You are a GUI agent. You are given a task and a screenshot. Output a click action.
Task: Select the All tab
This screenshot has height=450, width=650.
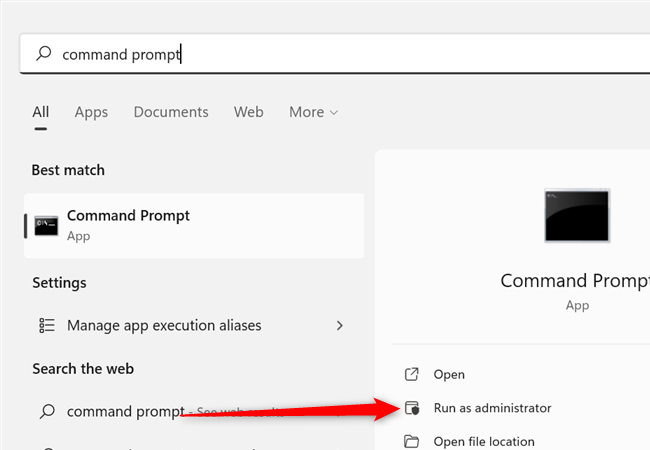click(x=41, y=112)
